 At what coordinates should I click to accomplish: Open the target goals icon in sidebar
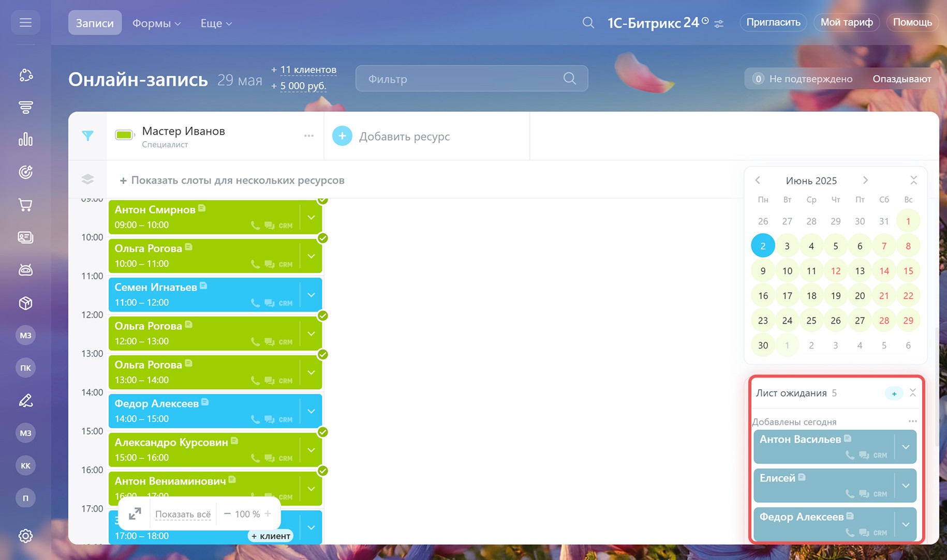pos(26,172)
